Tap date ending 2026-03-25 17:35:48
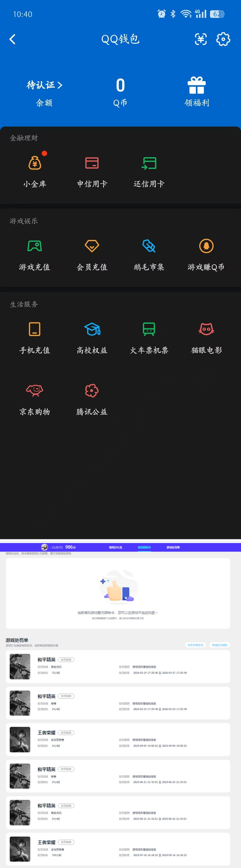 pos(160,709)
